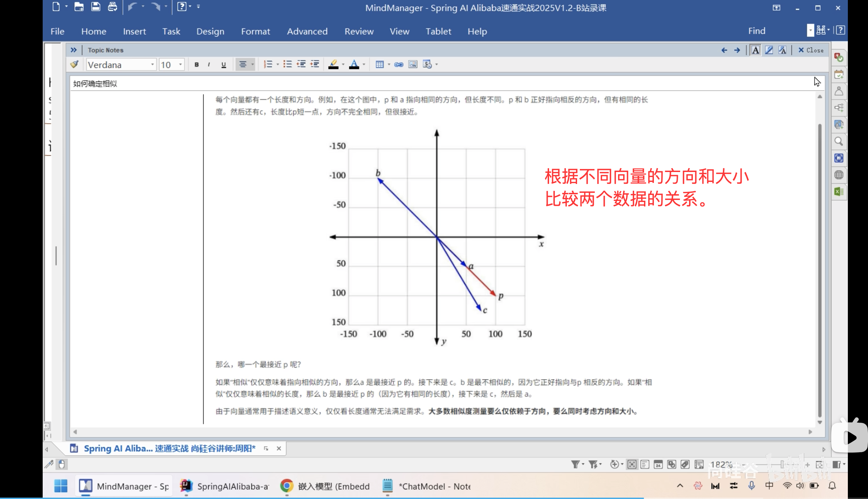Close the Topic Notes panel
Image resolution: width=868 pixels, height=499 pixels.
810,50
